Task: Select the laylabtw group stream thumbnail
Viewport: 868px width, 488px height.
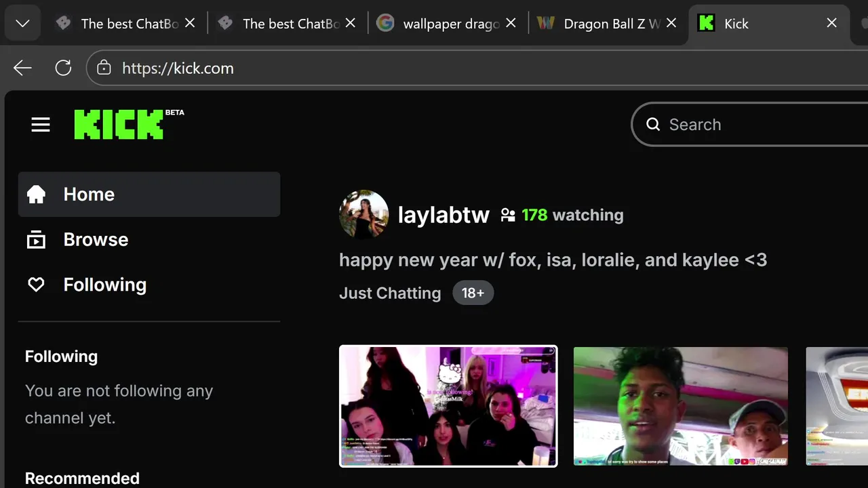Action: point(448,406)
